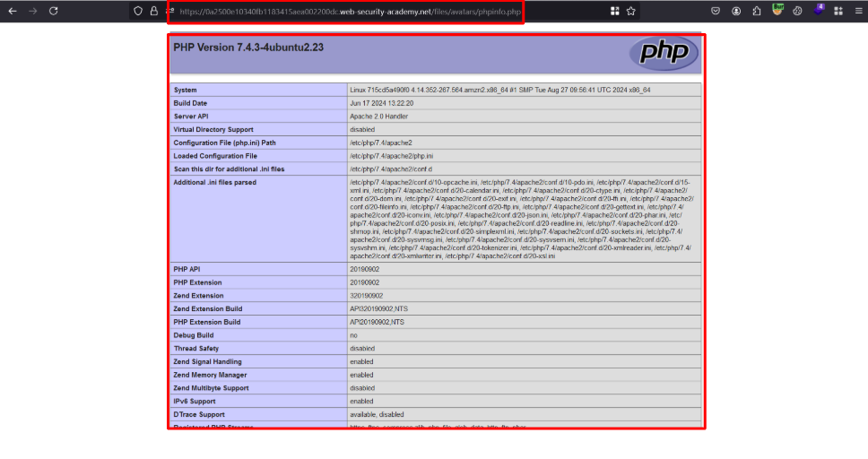Click the IPv6 Support label

(195, 402)
